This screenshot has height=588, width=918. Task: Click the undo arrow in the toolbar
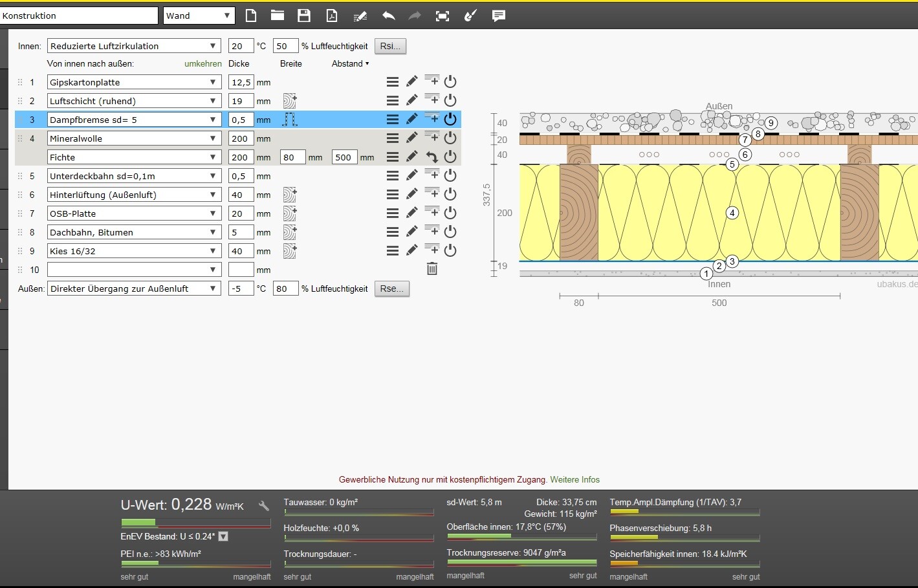click(388, 16)
